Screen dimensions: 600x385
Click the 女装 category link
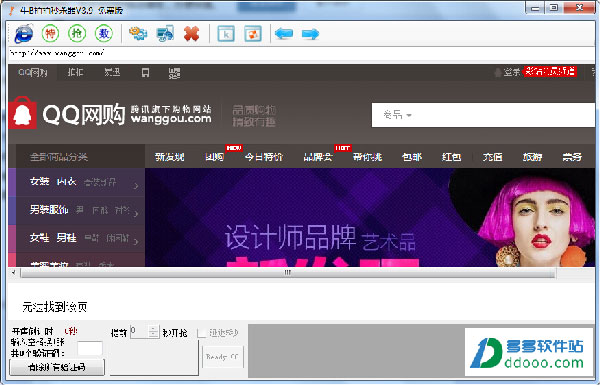pos(40,181)
